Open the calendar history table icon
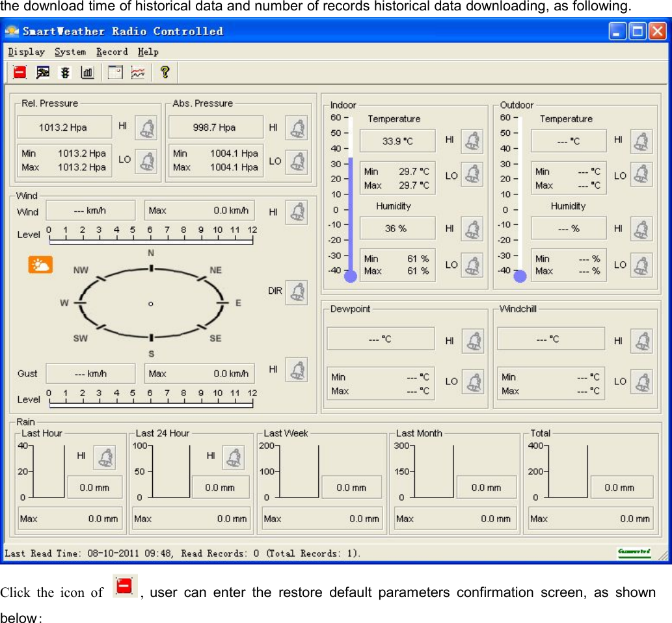The height and width of the screenshot is (623, 672). [115, 73]
